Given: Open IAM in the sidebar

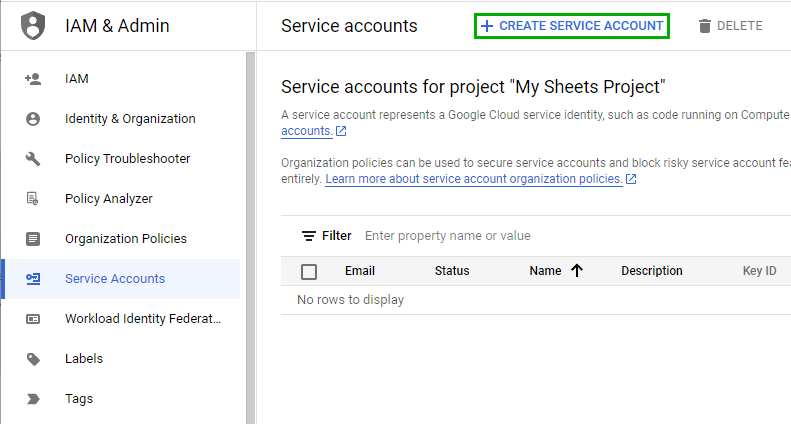Looking at the screenshot, I should click(77, 79).
